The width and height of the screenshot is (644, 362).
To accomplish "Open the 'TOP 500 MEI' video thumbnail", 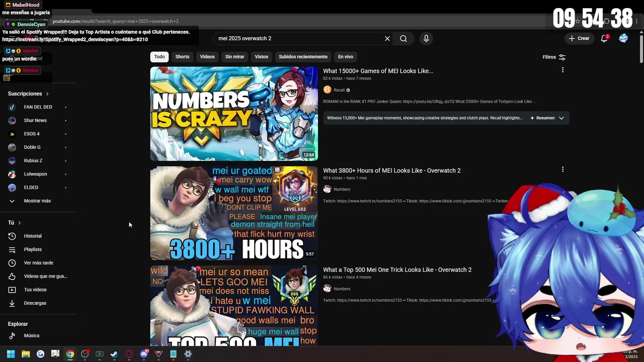I will (234, 305).
